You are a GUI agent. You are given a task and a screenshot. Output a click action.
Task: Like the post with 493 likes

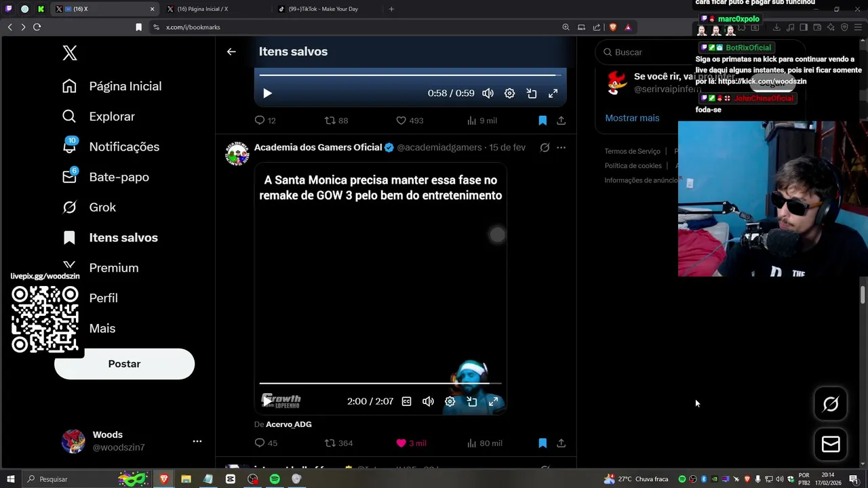click(410, 121)
